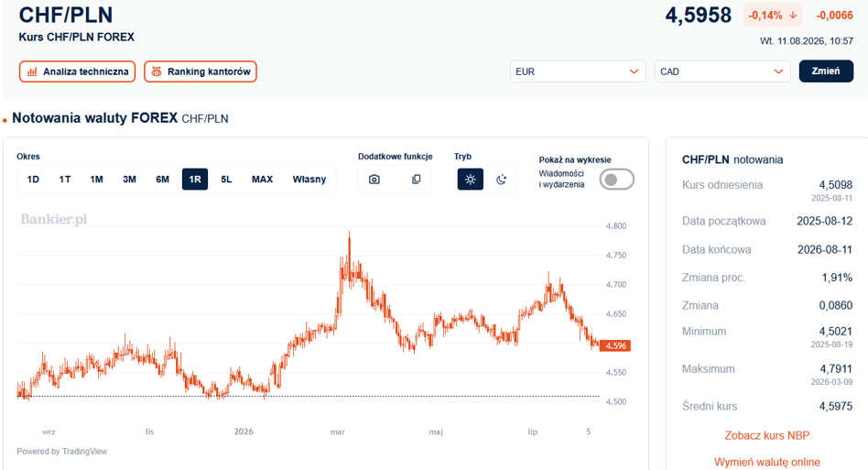Click the mar label on time axis
Screen dimensions: 868x470
click(x=338, y=432)
